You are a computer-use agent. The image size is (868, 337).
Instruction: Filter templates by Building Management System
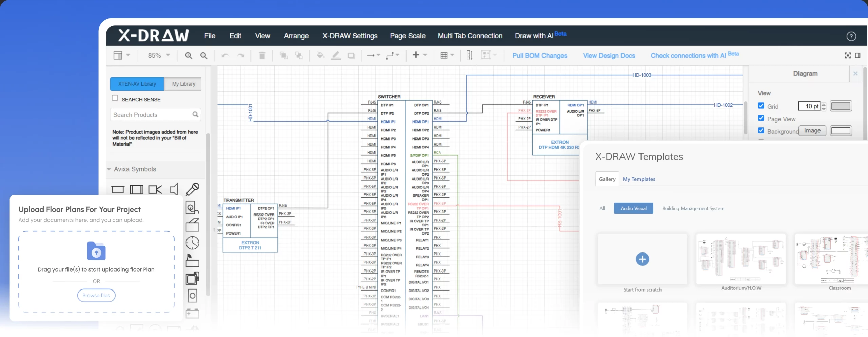(x=693, y=208)
